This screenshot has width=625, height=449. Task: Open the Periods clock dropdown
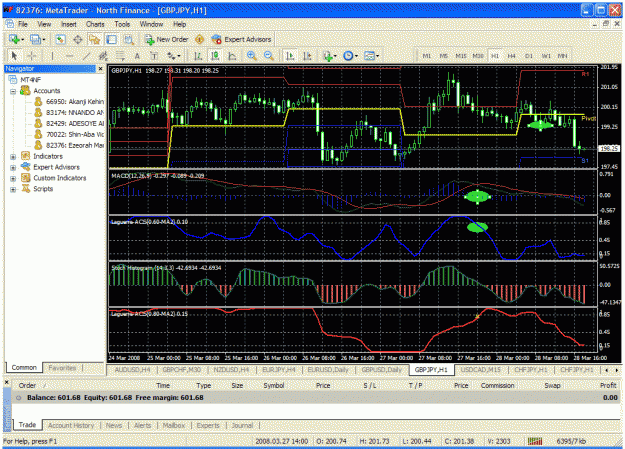(350, 56)
